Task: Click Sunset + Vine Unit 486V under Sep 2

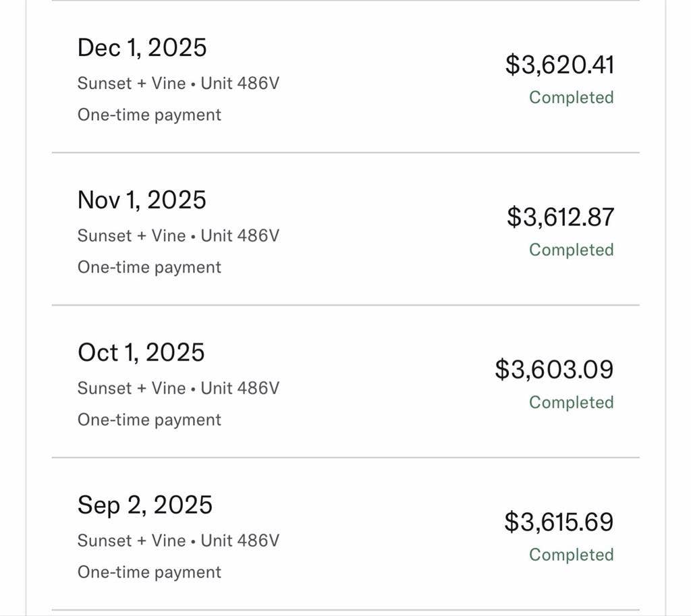Action: pyautogui.click(x=178, y=541)
